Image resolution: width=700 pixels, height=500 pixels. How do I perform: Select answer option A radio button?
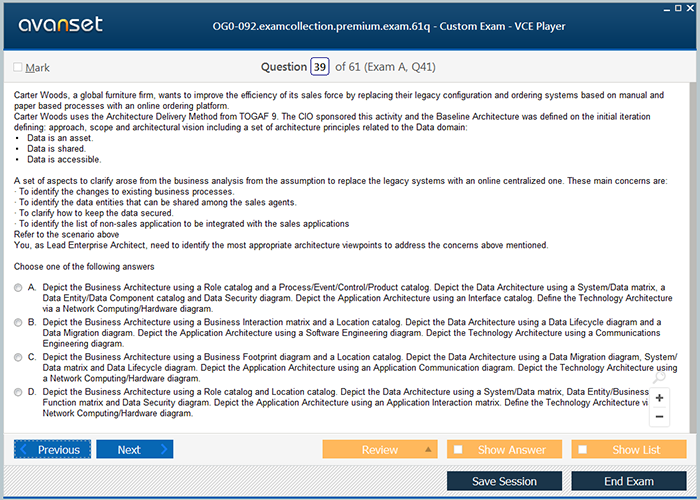pos(18,288)
